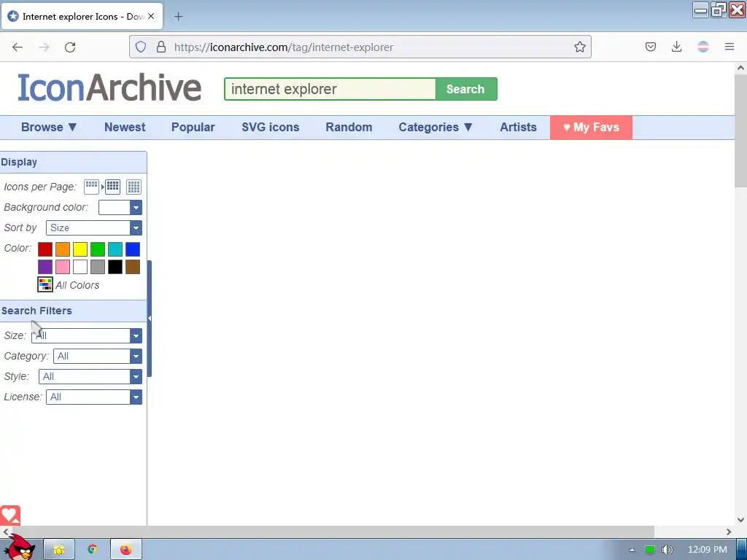
Task: Open the Sort by Size dropdown
Action: (94, 228)
